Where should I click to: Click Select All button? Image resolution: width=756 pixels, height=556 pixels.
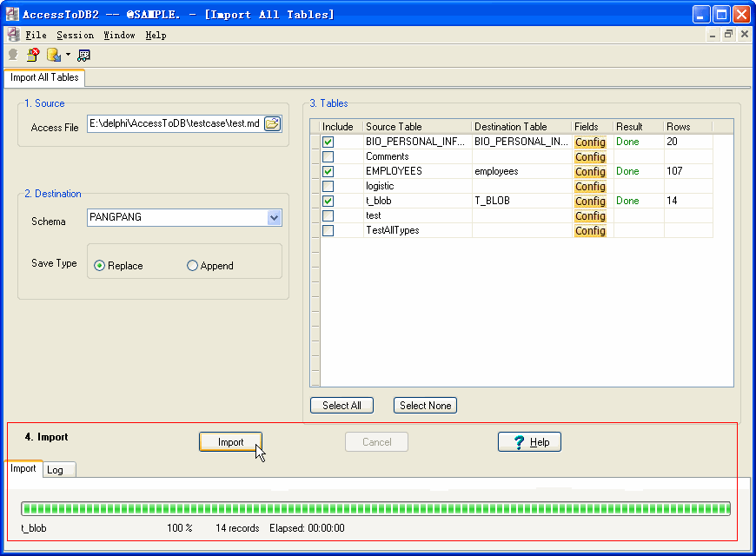pos(342,406)
